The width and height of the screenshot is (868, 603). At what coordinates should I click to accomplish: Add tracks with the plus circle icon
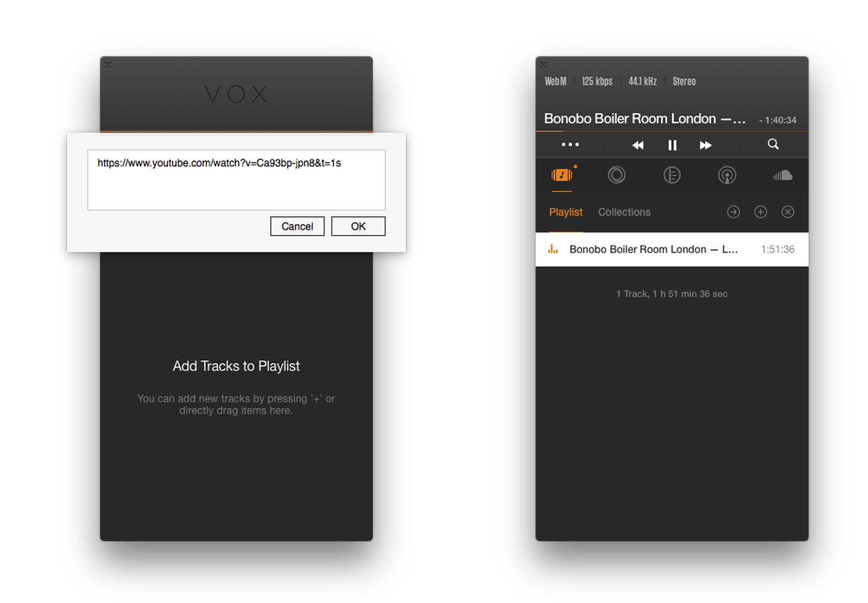pos(760,212)
